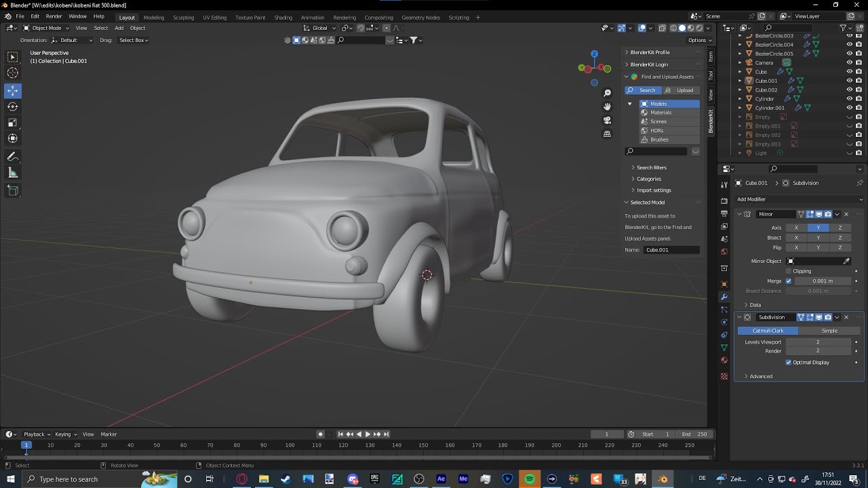
Task: Switch perspective/orthographic grid icon
Action: click(x=607, y=134)
